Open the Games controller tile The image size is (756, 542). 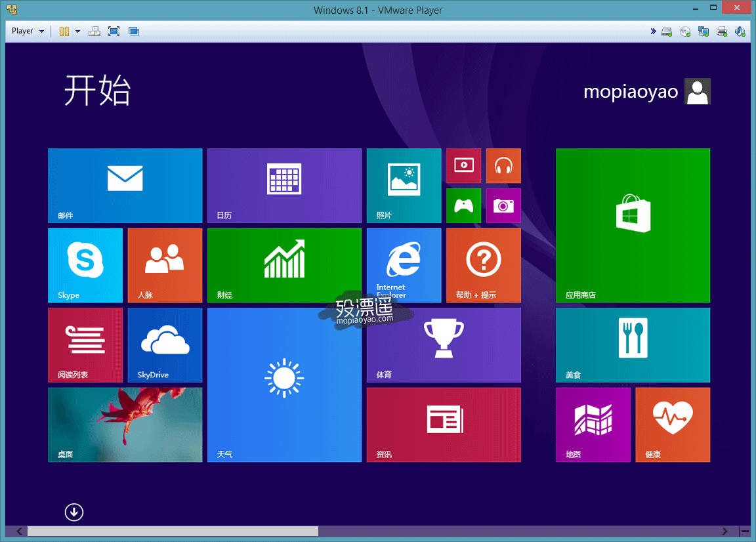464,206
